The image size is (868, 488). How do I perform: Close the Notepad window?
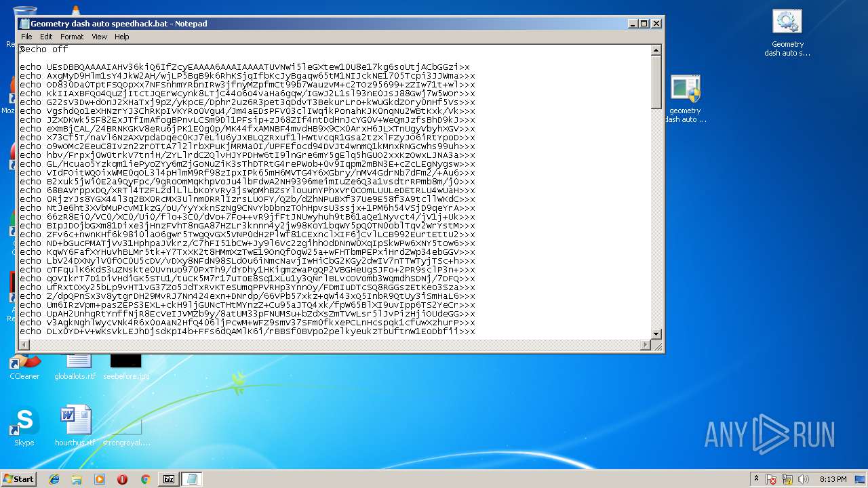656,24
